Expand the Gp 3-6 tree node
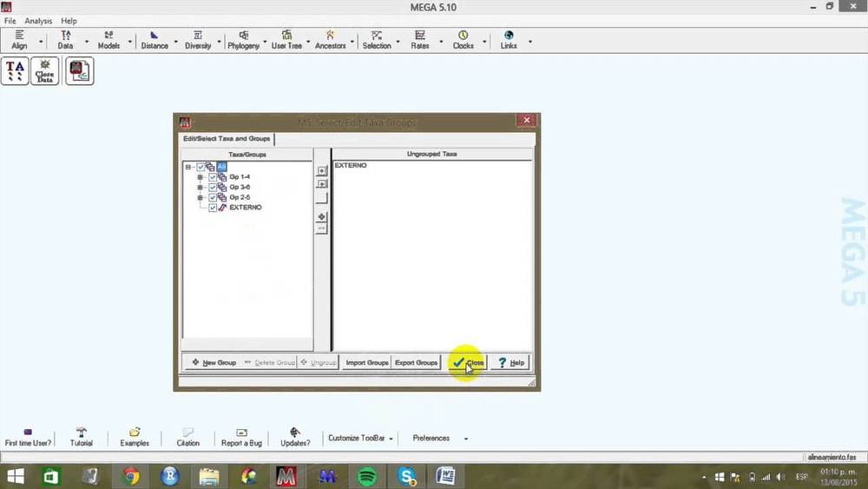 [201, 187]
